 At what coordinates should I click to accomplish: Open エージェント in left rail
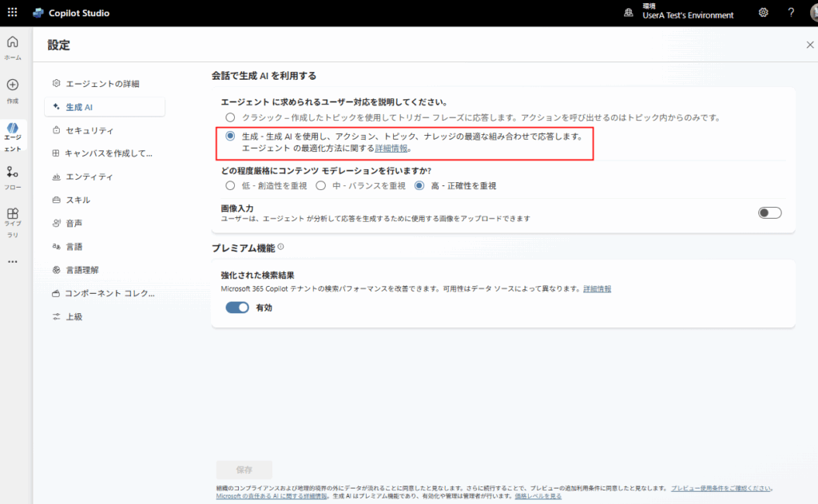[13, 137]
